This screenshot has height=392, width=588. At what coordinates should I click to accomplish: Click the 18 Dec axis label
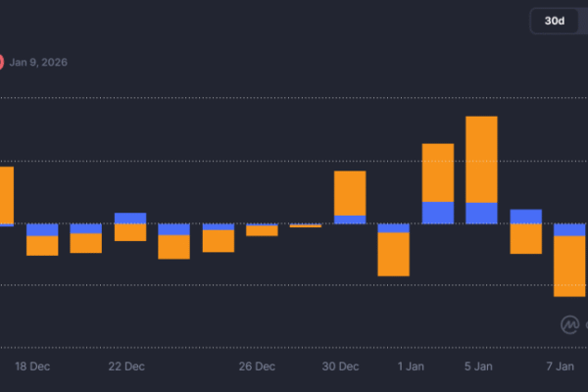(32, 367)
